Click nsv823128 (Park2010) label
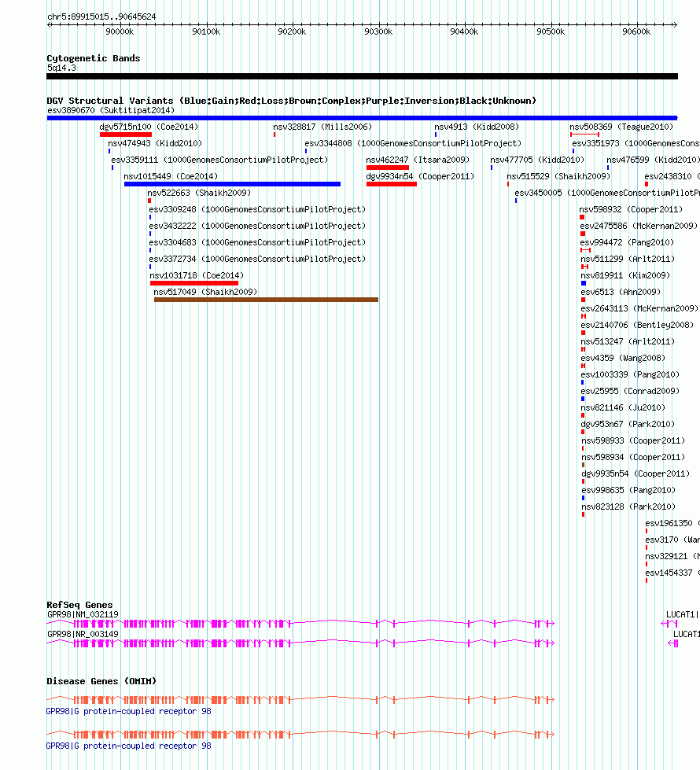The width and height of the screenshot is (700, 770). point(628,507)
